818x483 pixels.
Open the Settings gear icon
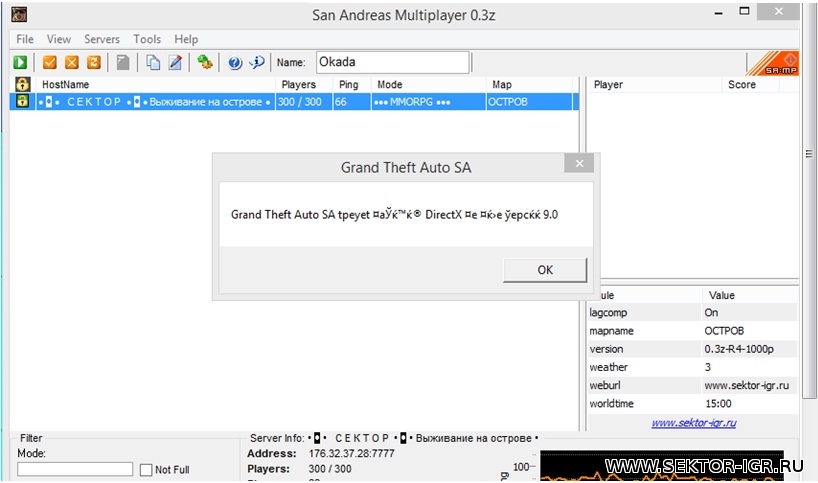(x=204, y=63)
